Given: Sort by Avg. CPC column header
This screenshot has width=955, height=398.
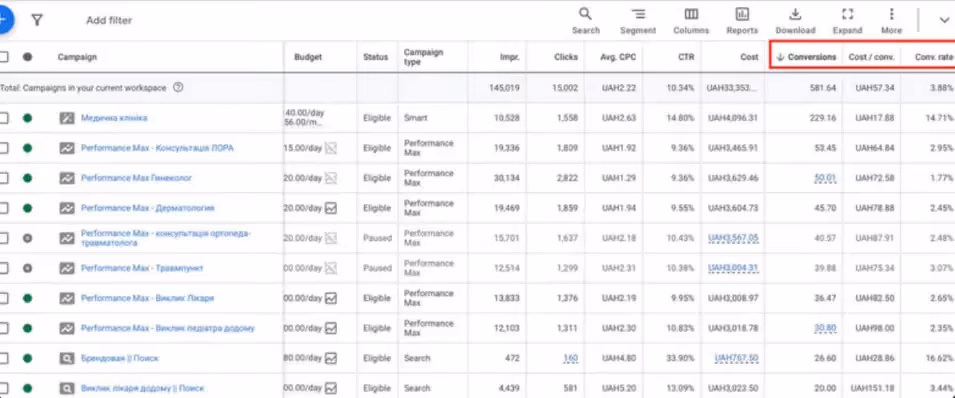Looking at the screenshot, I should (619, 57).
